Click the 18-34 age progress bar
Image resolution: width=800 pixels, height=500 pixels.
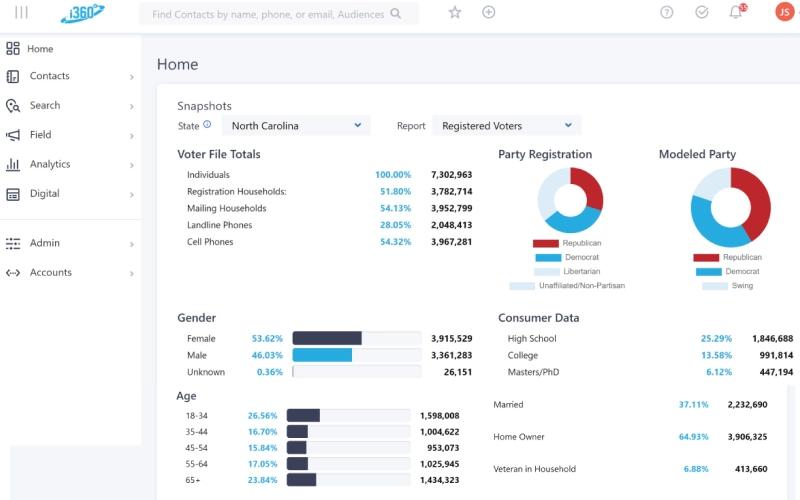point(348,415)
